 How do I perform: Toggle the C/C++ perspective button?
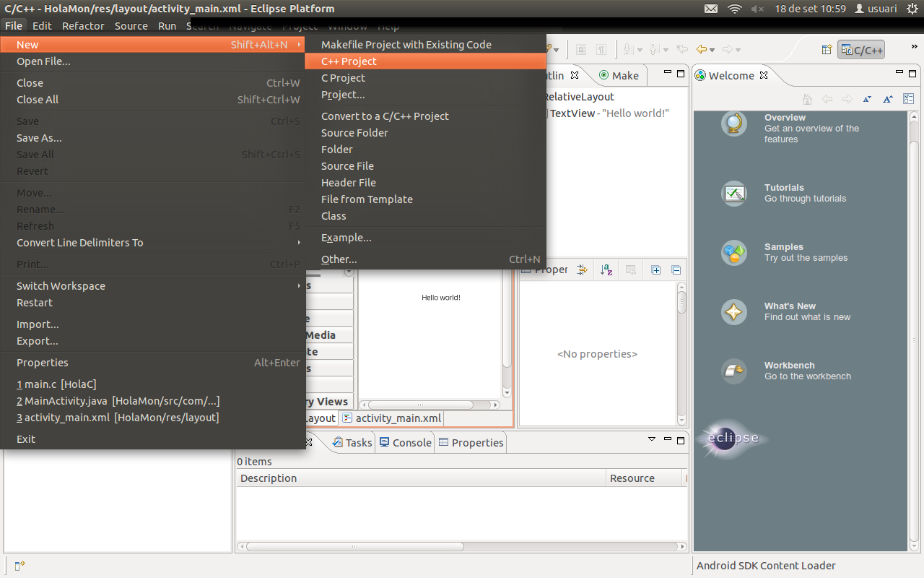[x=860, y=50]
